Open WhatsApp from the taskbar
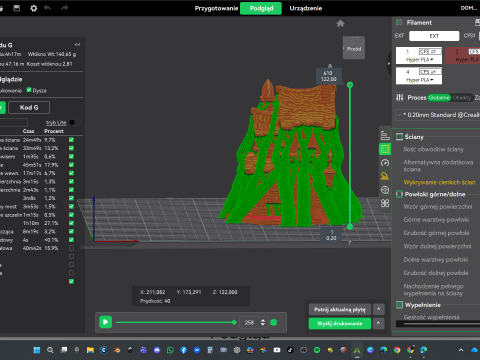Viewport: 480px width, 360px height. (170, 350)
